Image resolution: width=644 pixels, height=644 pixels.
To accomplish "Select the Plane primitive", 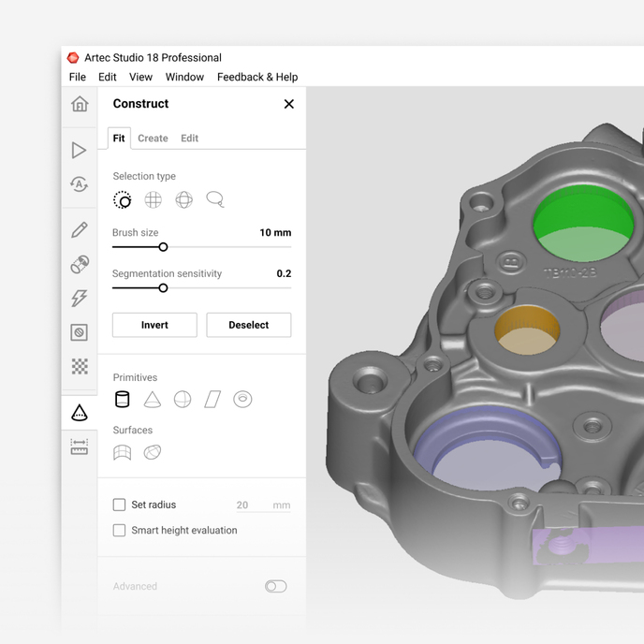I will [212, 399].
